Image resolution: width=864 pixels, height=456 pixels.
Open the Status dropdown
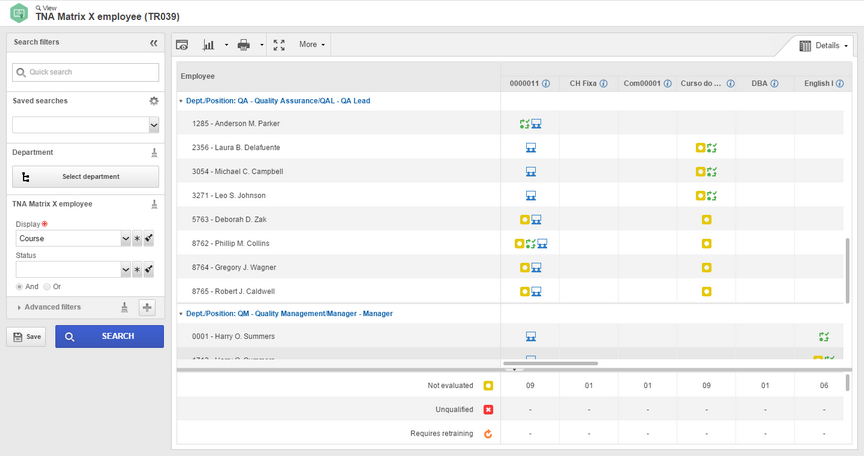coord(126,270)
